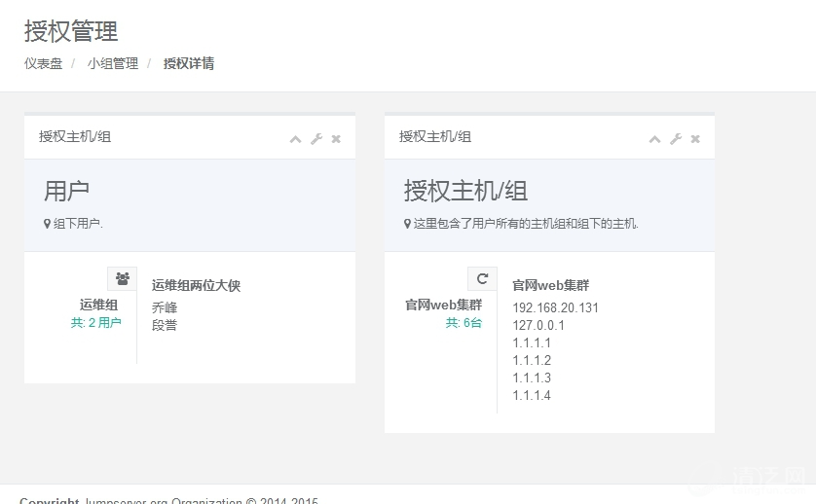Click host 1.1.1.4 entry

click(x=532, y=395)
